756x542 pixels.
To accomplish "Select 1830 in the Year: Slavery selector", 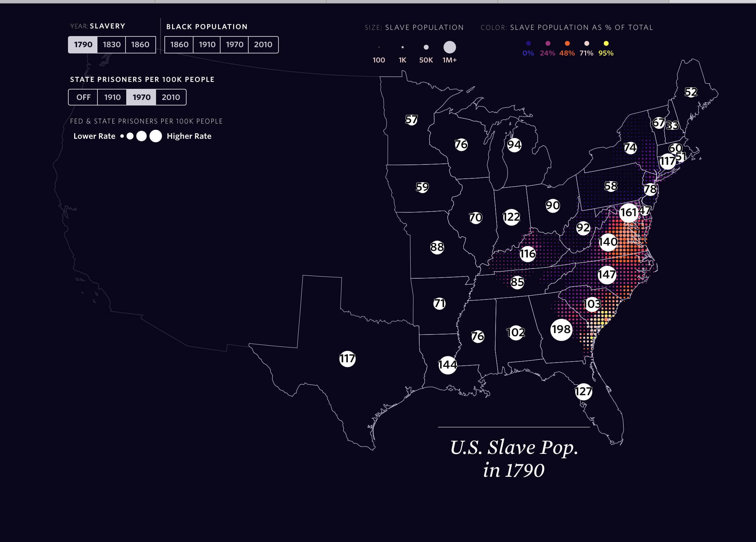I will pos(112,44).
